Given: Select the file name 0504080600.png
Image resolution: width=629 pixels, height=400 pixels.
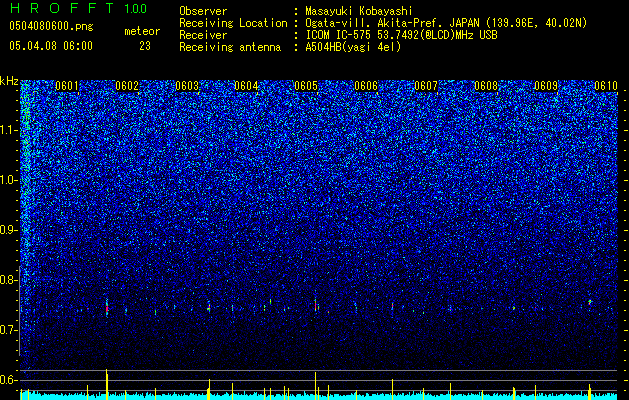Looking at the screenshot, I should tap(51, 26).
